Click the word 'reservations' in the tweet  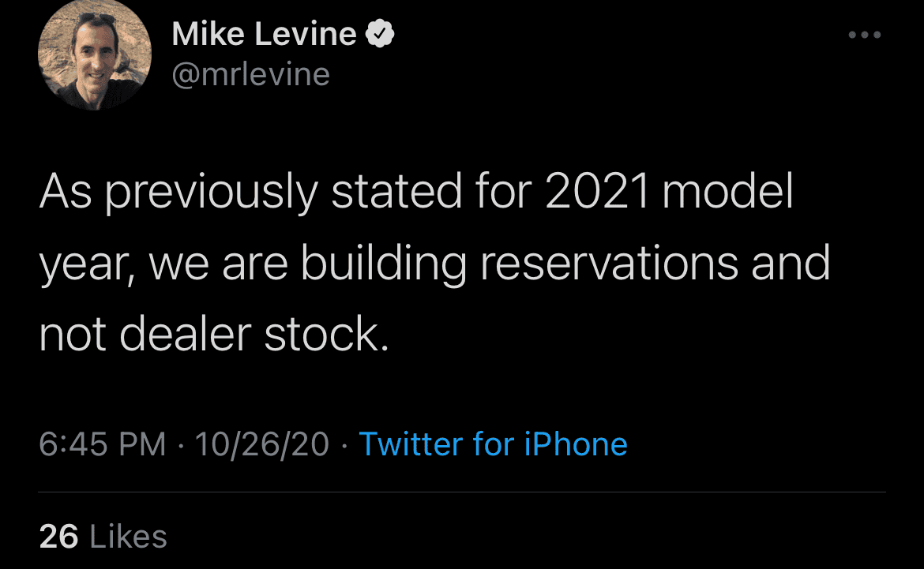point(609,263)
